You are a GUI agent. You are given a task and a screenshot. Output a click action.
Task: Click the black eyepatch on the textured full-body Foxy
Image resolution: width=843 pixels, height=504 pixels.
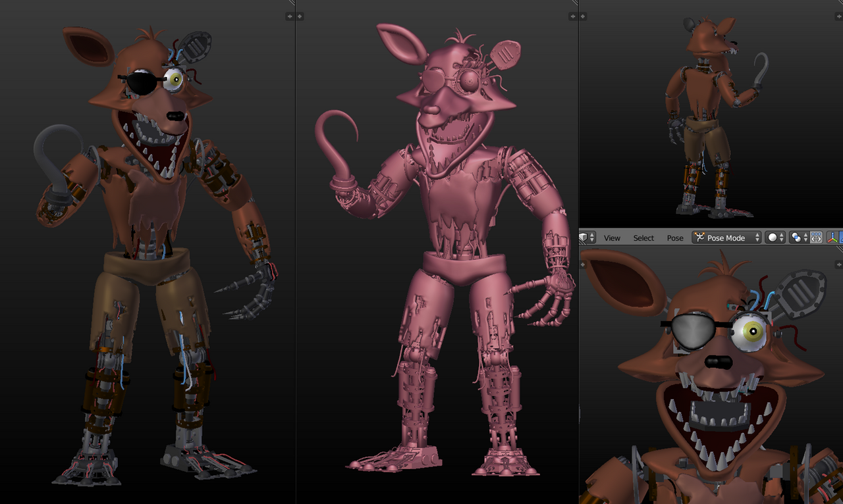point(142,83)
